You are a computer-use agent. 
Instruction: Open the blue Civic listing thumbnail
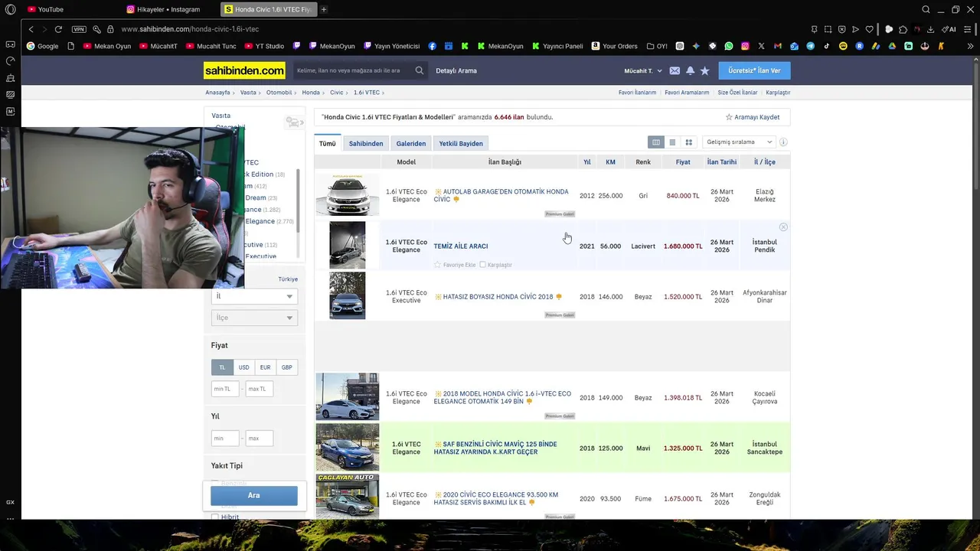(x=348, y=448)
